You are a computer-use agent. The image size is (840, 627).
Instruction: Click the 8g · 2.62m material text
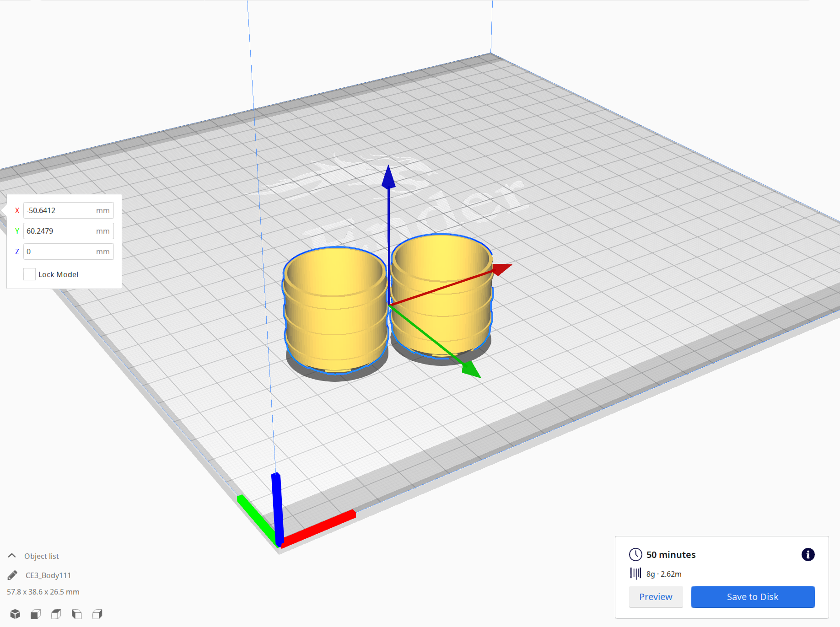pos(664,574)
